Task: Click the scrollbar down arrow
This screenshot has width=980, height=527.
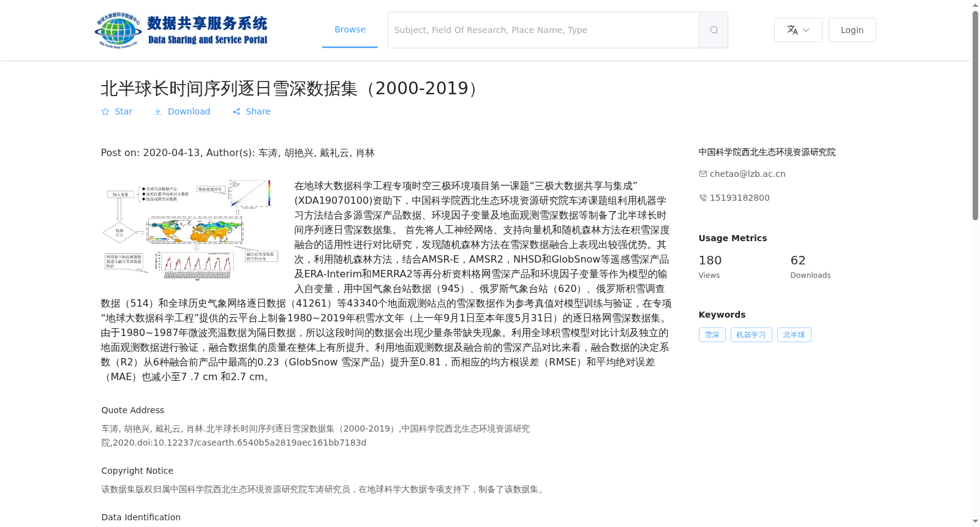Action: [975, 521]
